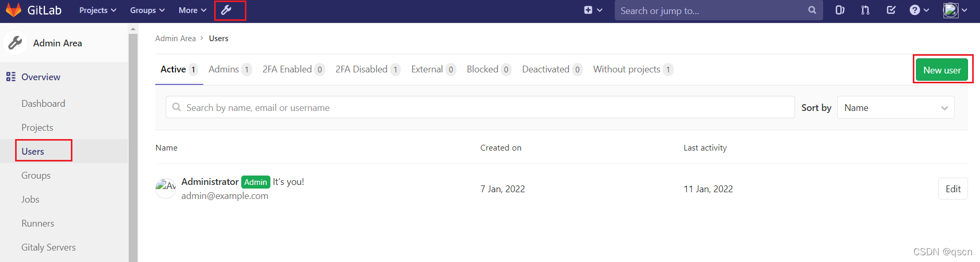Screen dimensions: 980x262
Task: Expand the Help menu chevron
Action: click(926, 10)
